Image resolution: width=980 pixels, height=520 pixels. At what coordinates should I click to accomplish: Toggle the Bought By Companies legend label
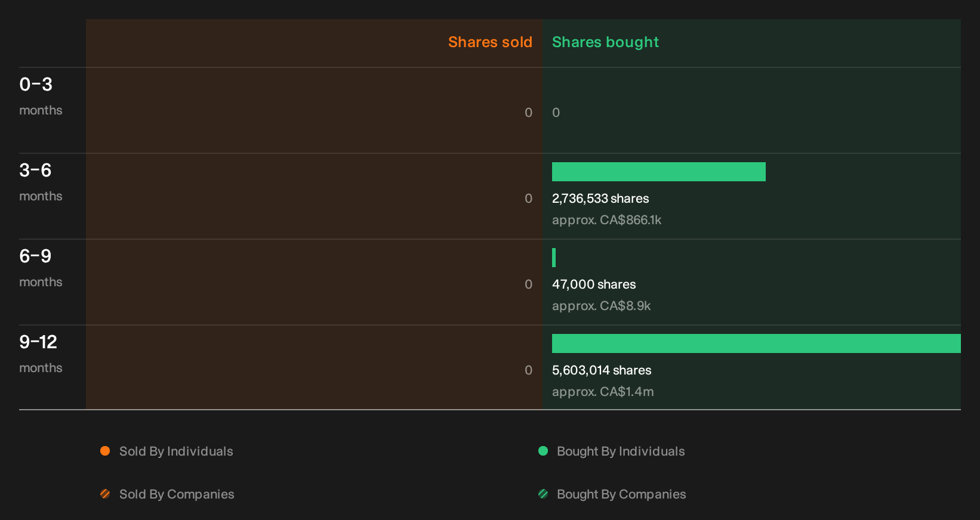point(621,494)
